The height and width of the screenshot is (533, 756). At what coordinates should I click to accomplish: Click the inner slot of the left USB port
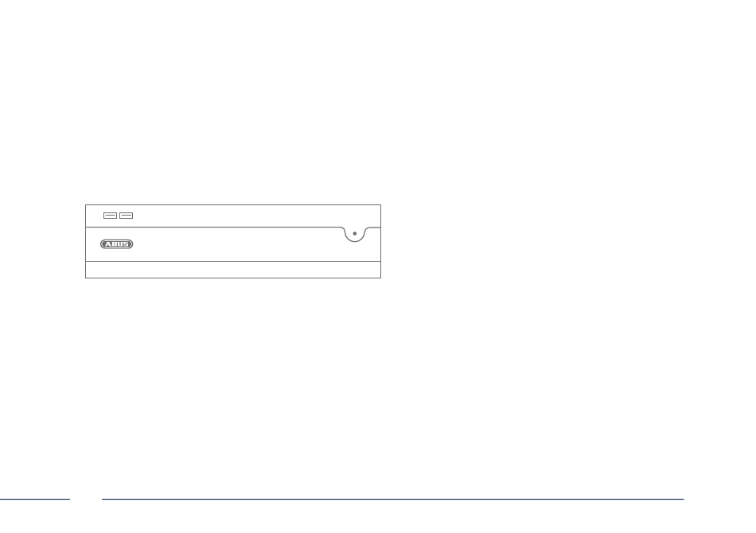[x=110, y=216]
